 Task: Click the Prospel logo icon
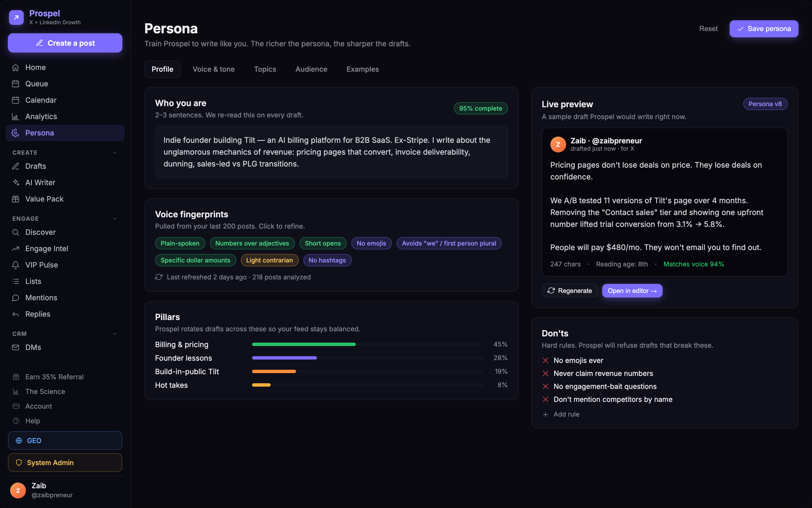point(16,17)
